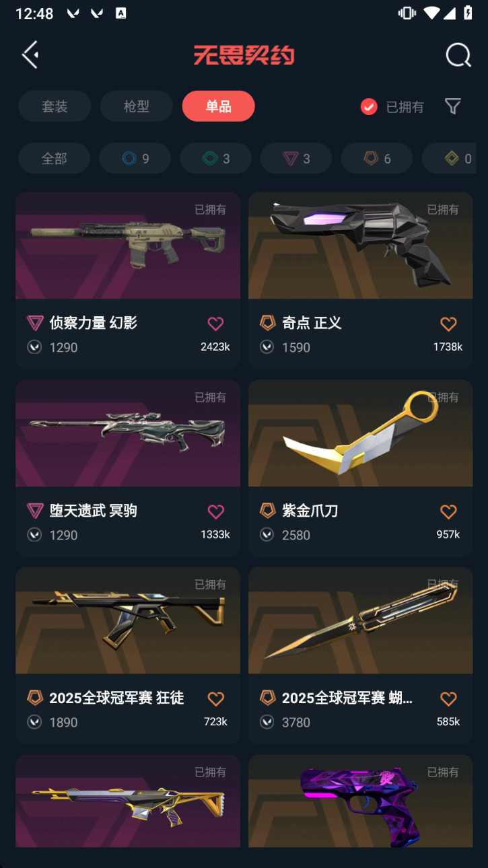488x868 pixels.
Task: Tap heart icon for 堕天遗武 冥驹
Action: point(215,511)
